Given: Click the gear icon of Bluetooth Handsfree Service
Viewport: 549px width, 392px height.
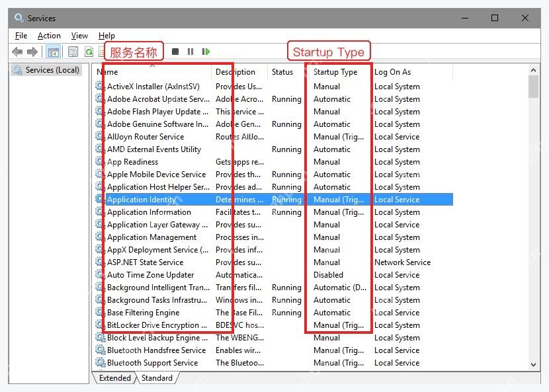Looking at the screenshot, I should tap(101, 350).
